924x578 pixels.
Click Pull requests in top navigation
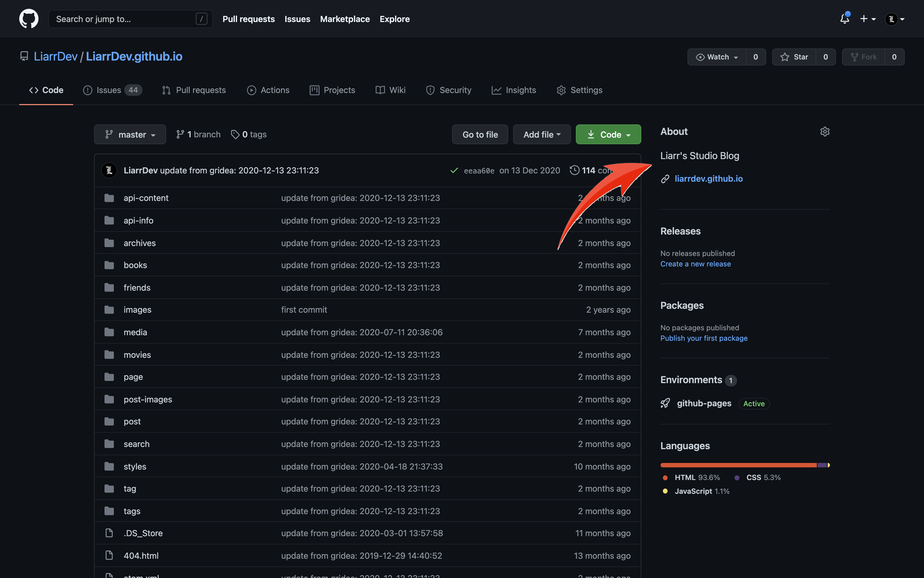pos(249,19)
